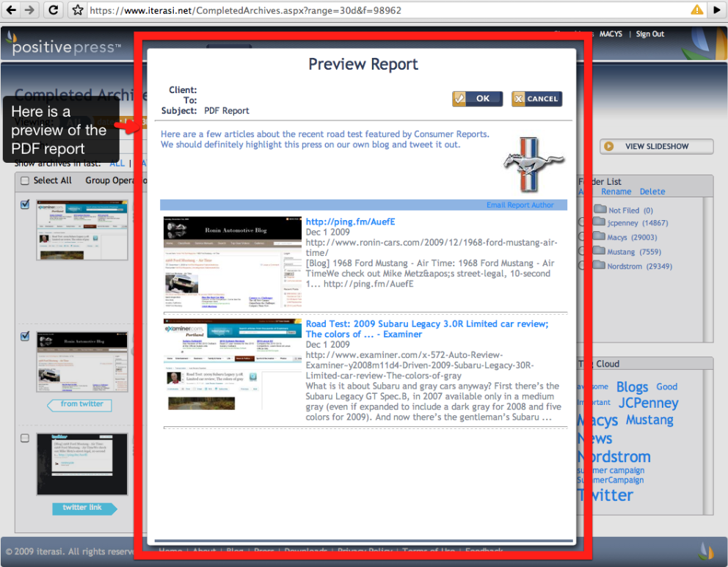728x567 pixels.
Task: Open the Twitter screenshot archive thumbnail
Action: coord(82,464)
